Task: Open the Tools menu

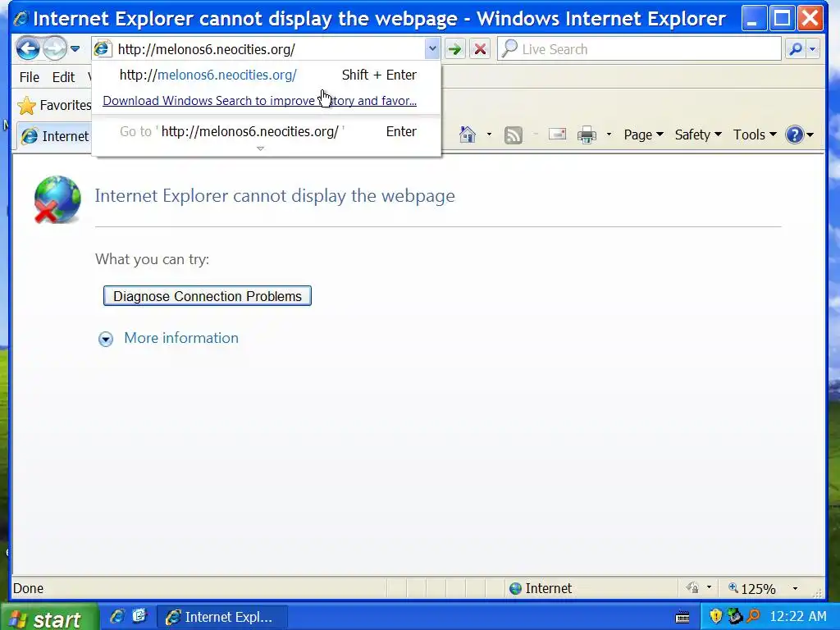Action: click(x=755, y=135)
